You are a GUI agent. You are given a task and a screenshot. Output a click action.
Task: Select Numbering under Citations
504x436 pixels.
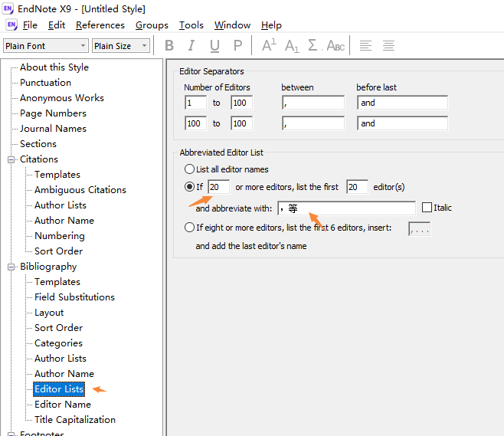[x=60, y=236]
